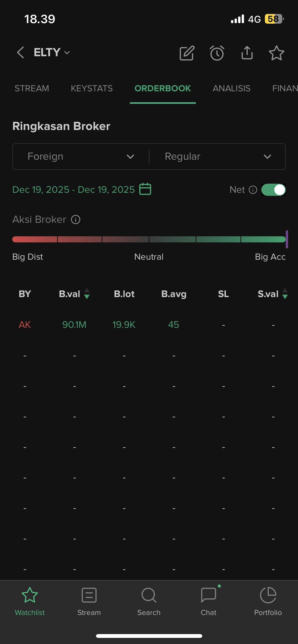This screenshot has height=644, width=298.
Task: Tap the share icon
Action: pyautogui.click(x=247, y=53)
